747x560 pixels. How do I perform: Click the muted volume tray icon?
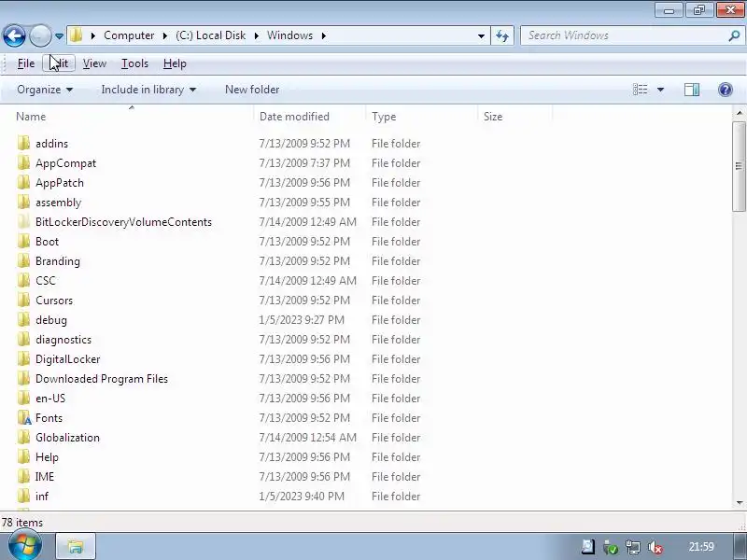tap(655, 547)
